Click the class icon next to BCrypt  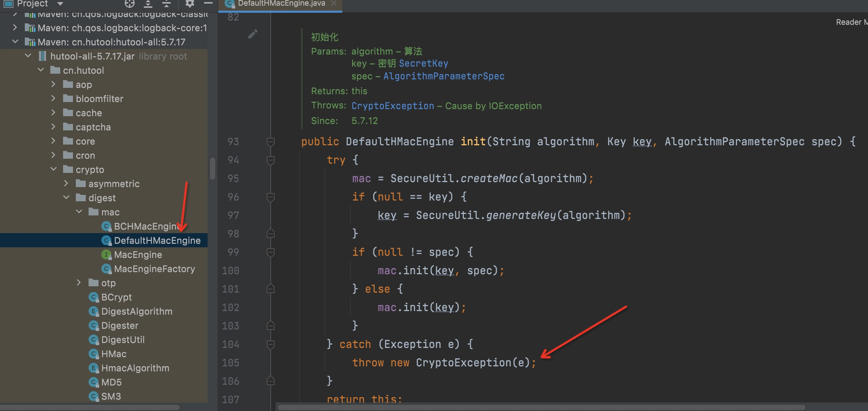(94, 297)
